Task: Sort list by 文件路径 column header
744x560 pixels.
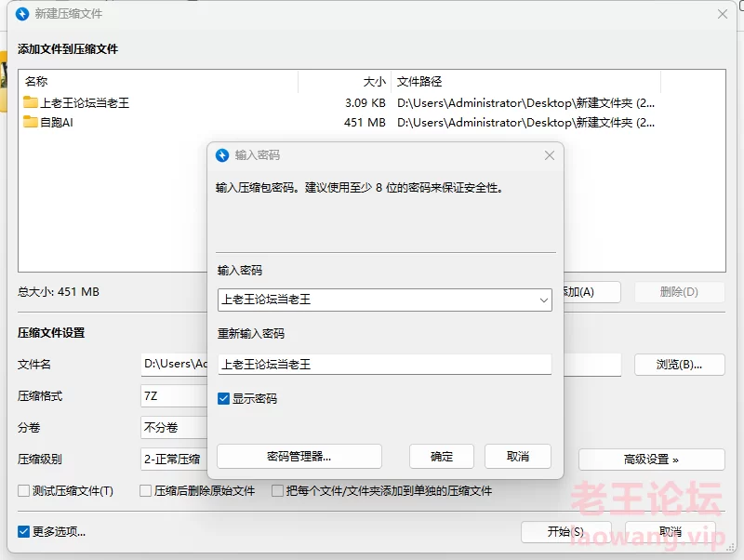Action: coord(525,82)
